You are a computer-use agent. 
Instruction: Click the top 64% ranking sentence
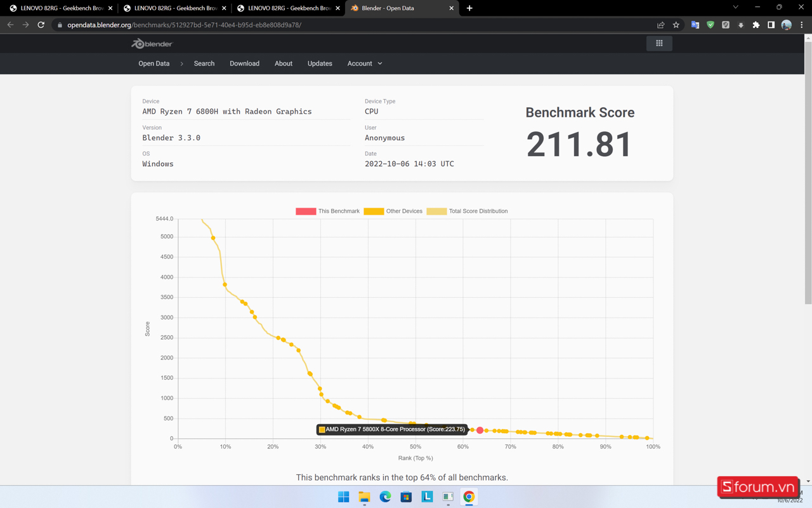(402, 478)
